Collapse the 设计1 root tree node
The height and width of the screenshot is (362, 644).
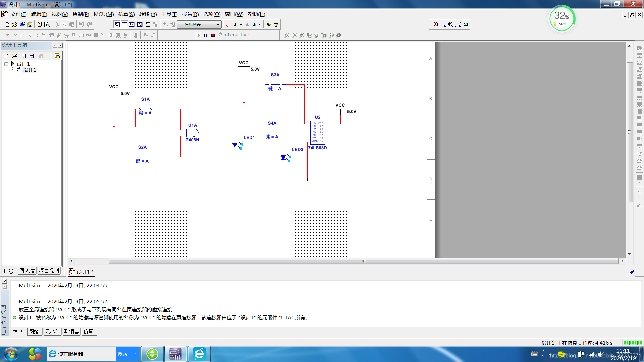pos(6,64)
